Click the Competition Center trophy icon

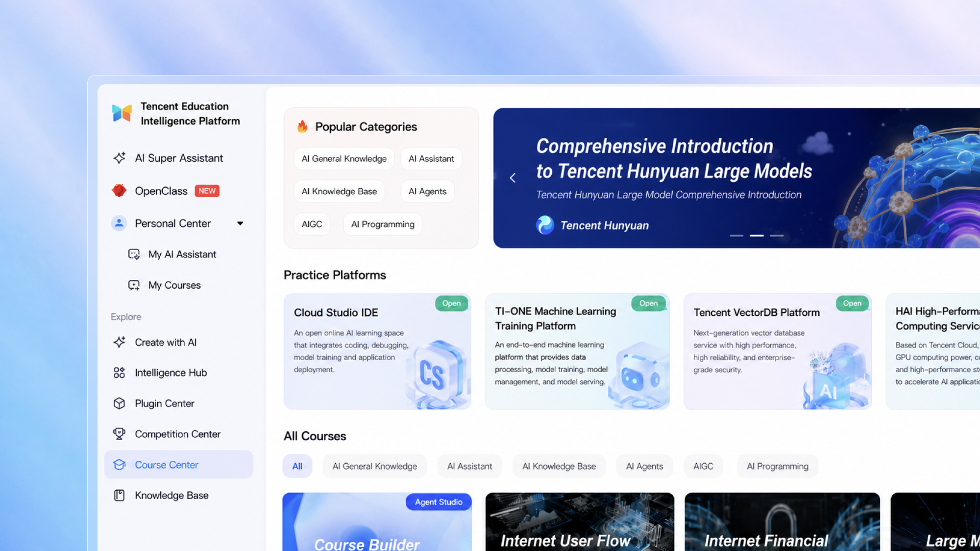(x=119, y=434)
